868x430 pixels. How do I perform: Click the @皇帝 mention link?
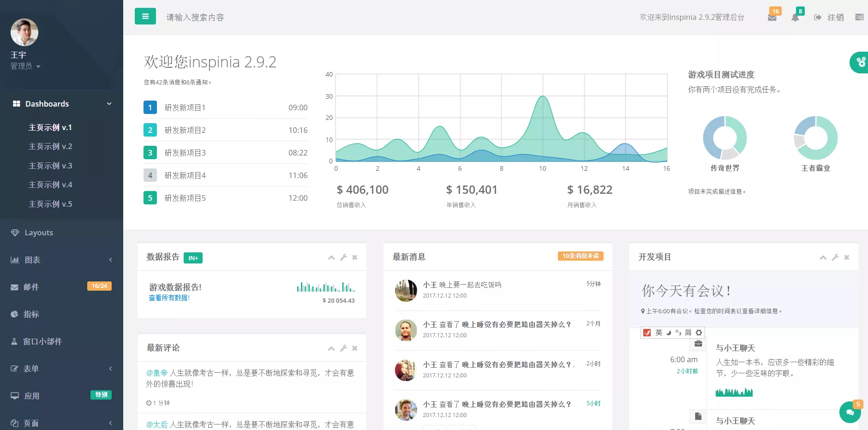[157, 373]
